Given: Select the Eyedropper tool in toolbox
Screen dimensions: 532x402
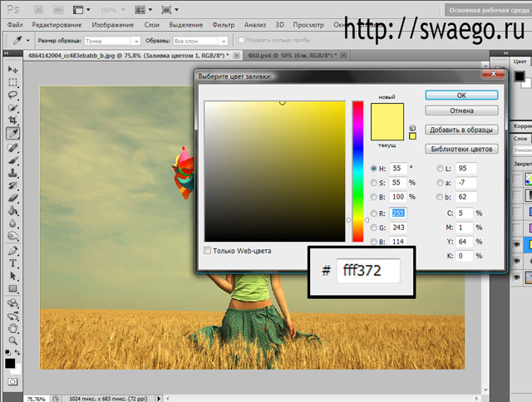Looking at the screenshot, I should click(x=13, y=134).
